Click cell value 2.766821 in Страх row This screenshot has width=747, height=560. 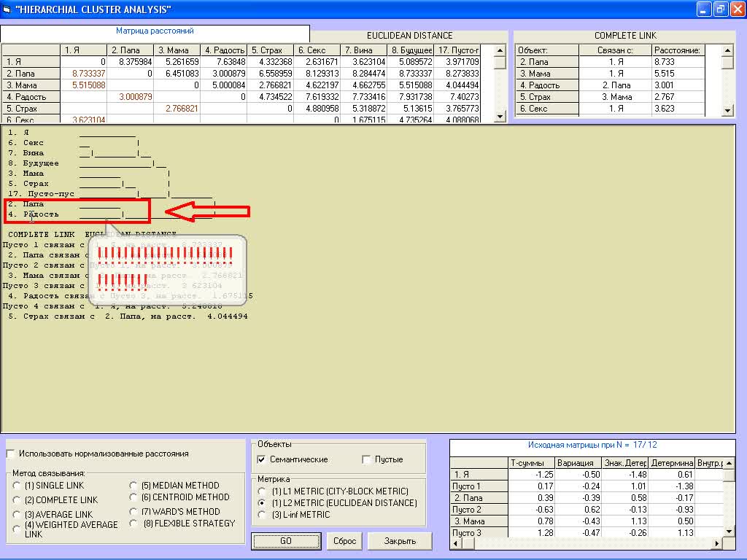point(177,109)
